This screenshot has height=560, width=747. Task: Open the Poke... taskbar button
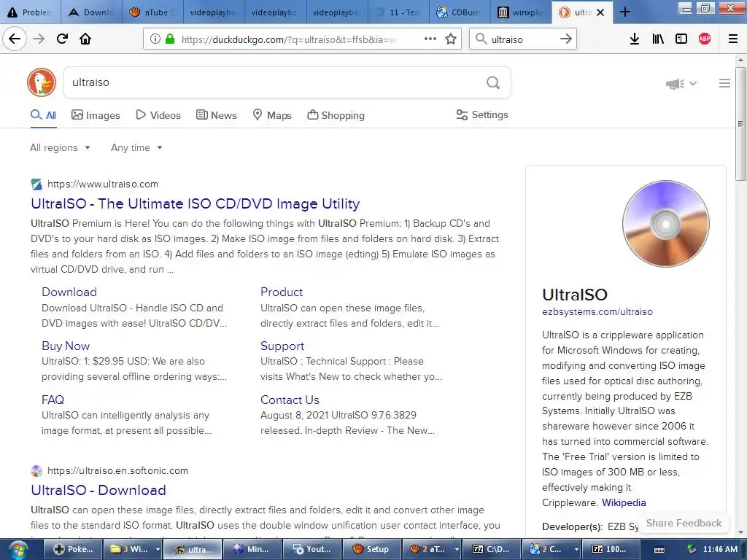[x=74, y=549]
